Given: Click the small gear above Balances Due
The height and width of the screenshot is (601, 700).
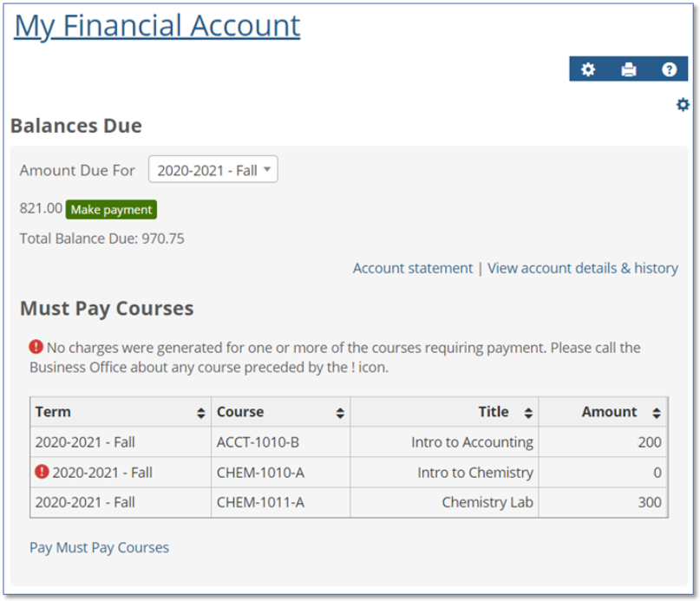Looking at the screenshot, I should coord(683,105).
